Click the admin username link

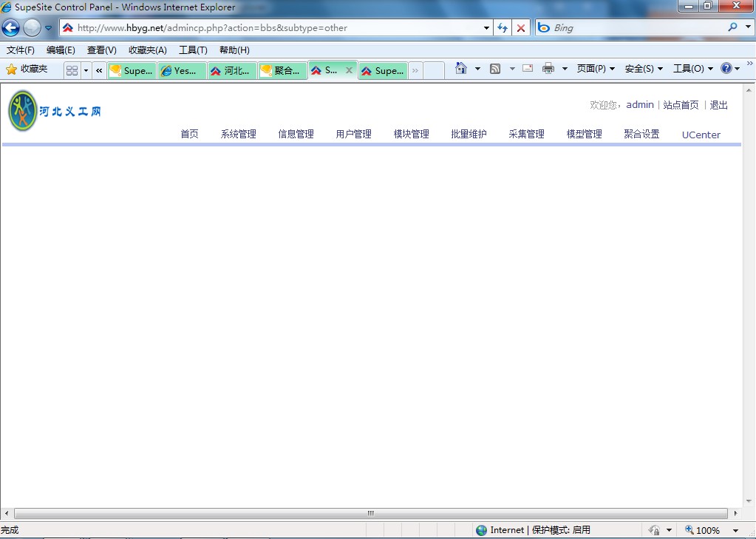(x=640, y=105)
